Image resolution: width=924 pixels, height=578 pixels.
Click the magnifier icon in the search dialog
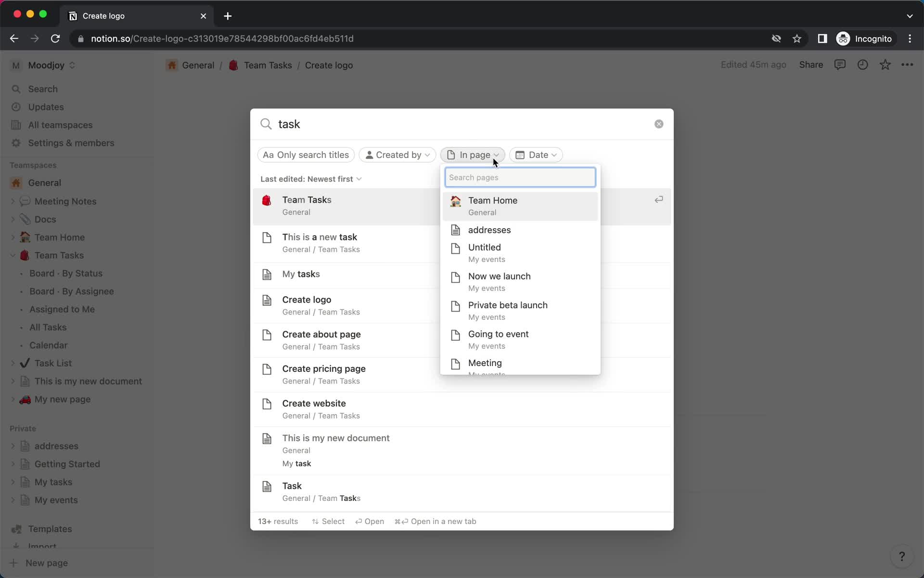tap(266, 124)
